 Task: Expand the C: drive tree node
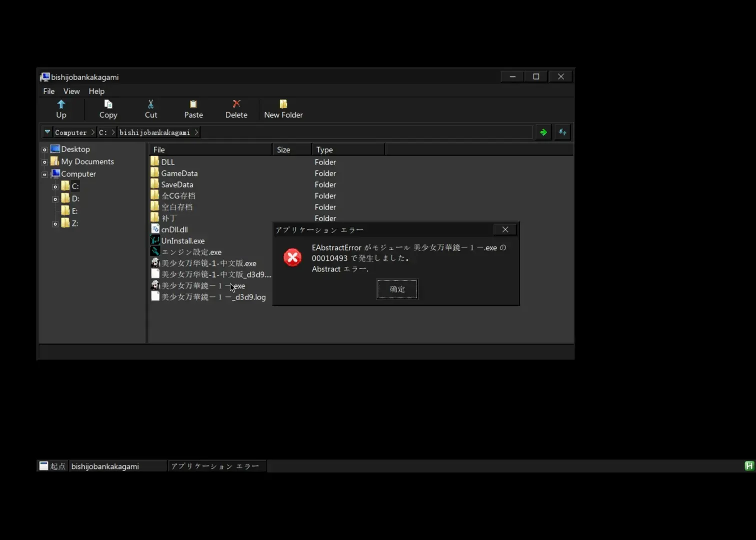pos(55,187)
